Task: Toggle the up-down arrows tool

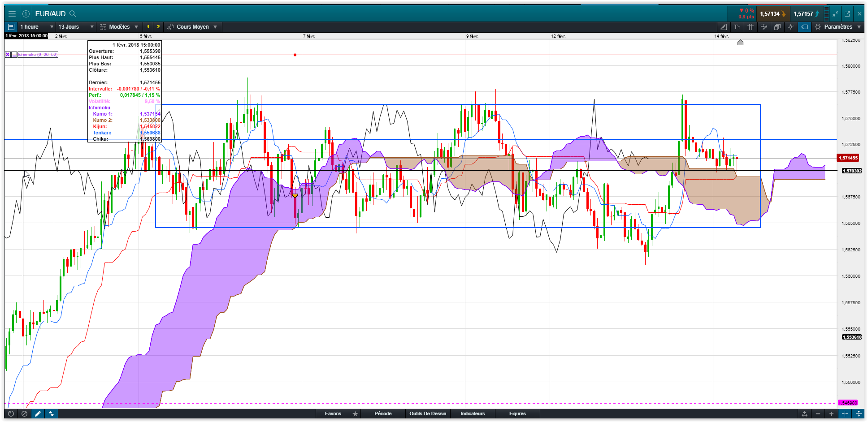Action: pyautogui.click(x=52, y=414)
